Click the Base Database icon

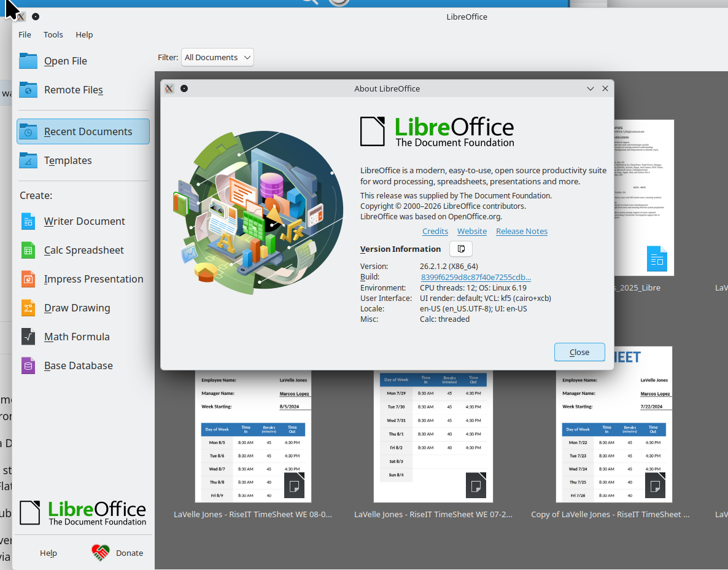(x=28, y=365)
